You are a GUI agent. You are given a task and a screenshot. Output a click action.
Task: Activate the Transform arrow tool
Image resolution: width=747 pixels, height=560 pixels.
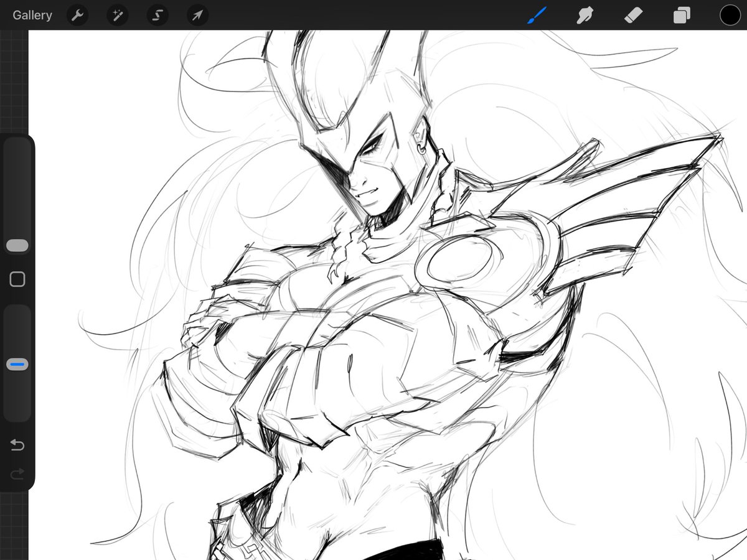[x=197, y=15]
